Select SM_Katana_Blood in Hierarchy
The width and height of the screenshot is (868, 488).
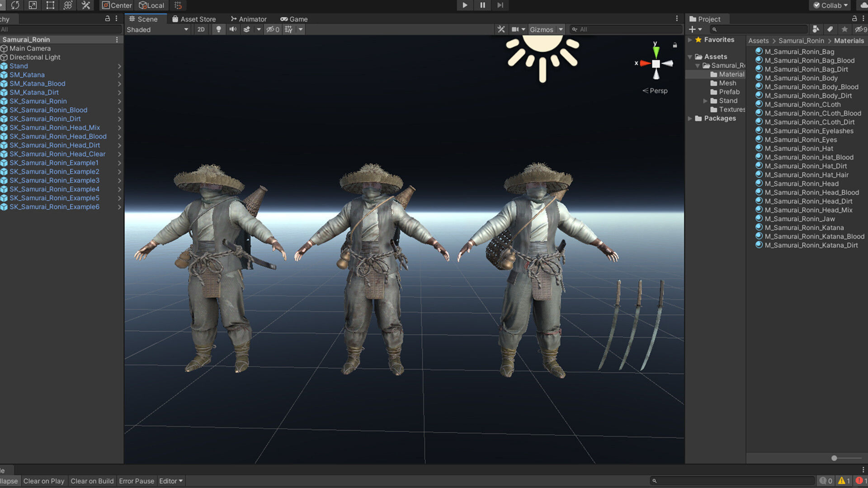(38, 84)
